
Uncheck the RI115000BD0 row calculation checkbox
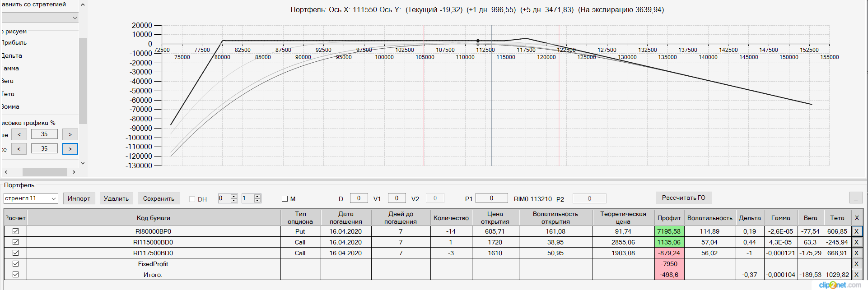pyautogui.click(x=16, y=242)
